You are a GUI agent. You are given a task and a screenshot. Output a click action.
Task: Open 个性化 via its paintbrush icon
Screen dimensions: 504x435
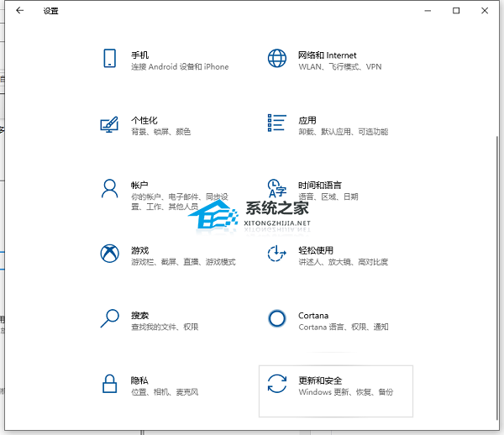pos(109,124)
